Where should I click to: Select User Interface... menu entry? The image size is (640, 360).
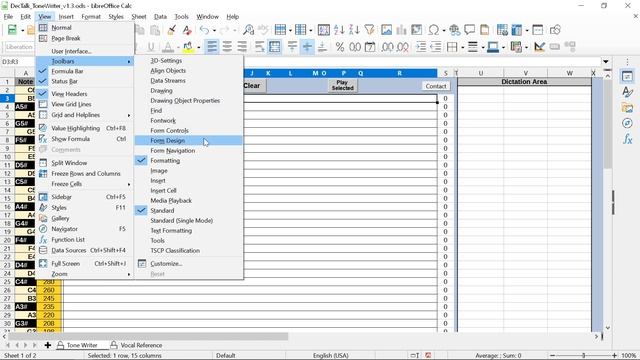point(84,51)
